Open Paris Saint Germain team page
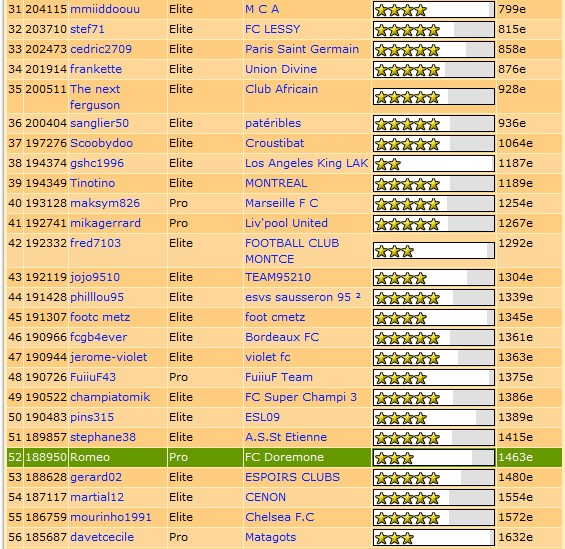This screenshot has width=565, height=549. pyautogui.click(x=302, y=49)
